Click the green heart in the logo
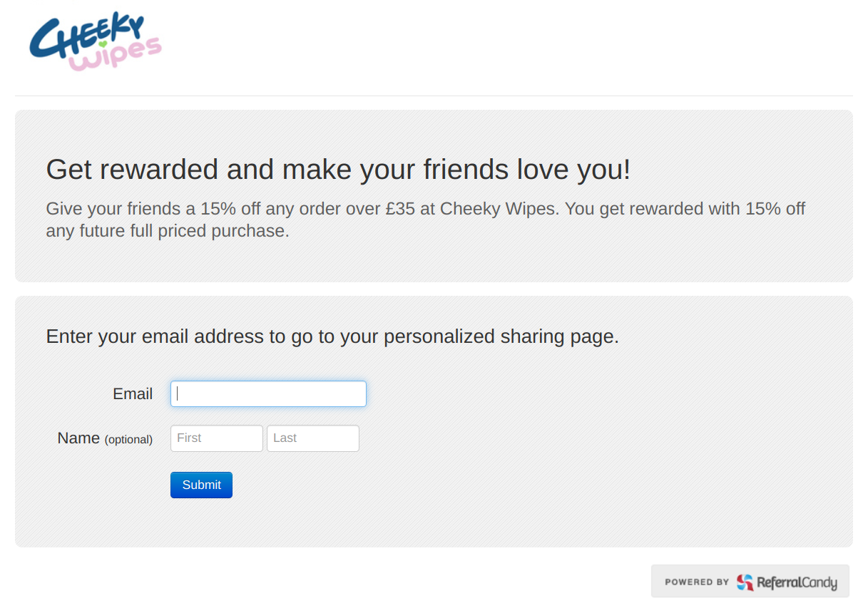Viewport: 868px width, 608px height. pyautogui.click(x=103, y=44)
